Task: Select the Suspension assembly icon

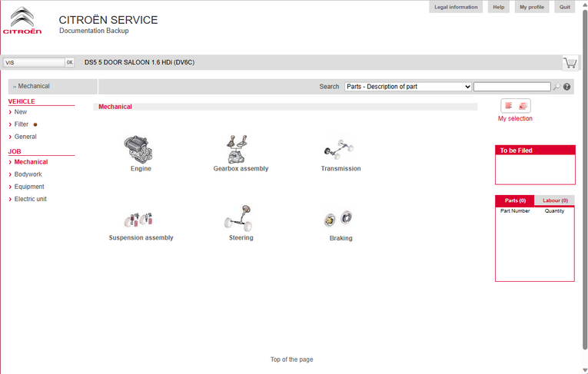Action: (141, 220)
